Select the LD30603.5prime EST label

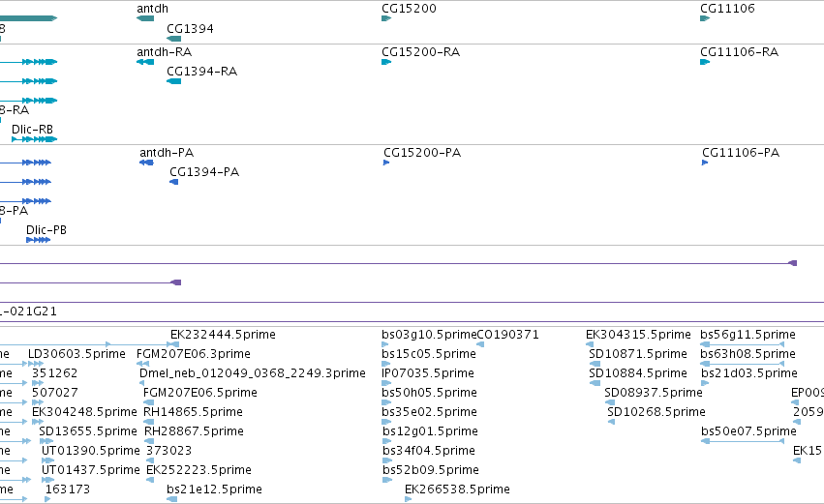tap(76, 354)
